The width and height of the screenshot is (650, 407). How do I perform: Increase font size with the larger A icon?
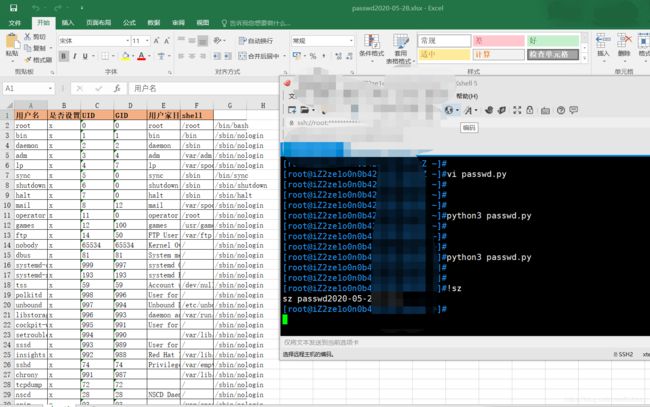pyautogui.click(x=156, y=41)
